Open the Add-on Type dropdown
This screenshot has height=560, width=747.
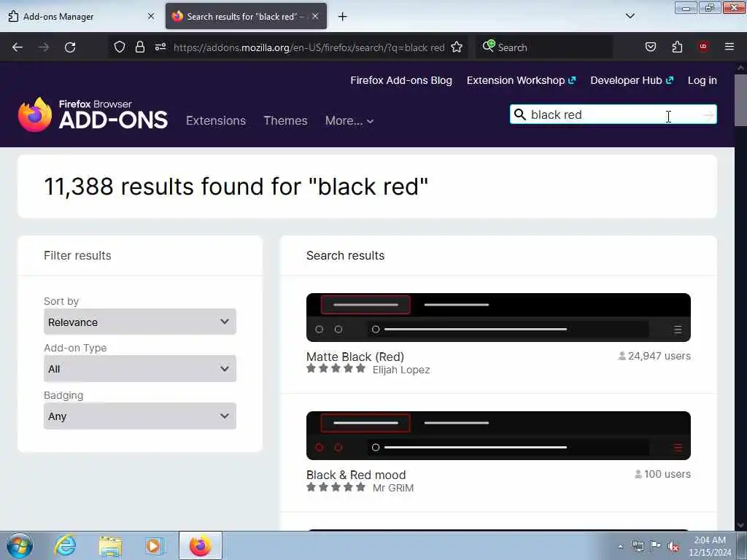point(139,368)
